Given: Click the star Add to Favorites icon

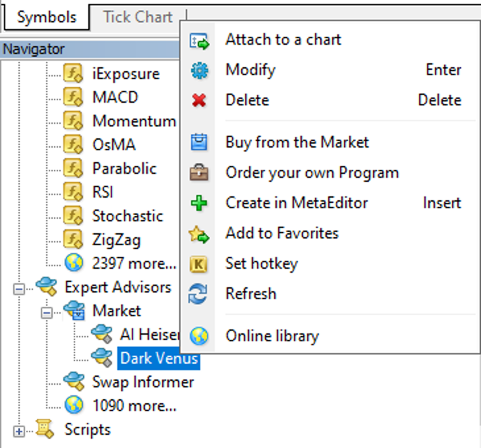Looking at the screenshot, I should (x=199, y=234).
